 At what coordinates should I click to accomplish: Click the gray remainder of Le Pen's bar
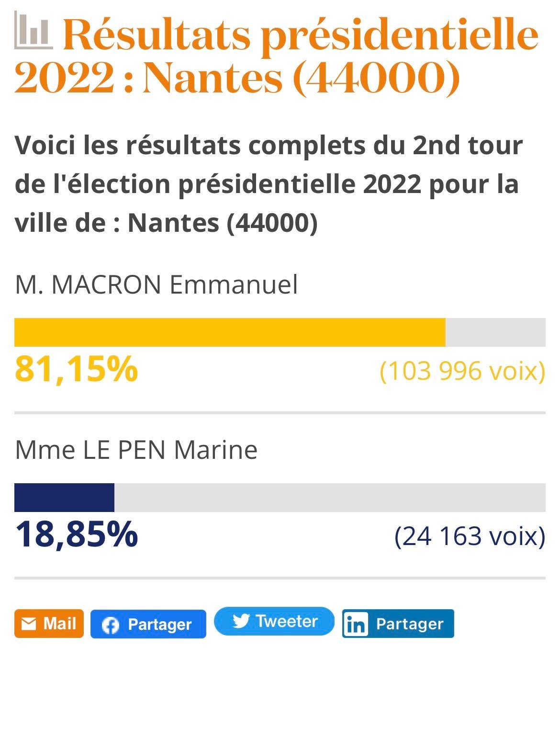(x=330, y=498)
